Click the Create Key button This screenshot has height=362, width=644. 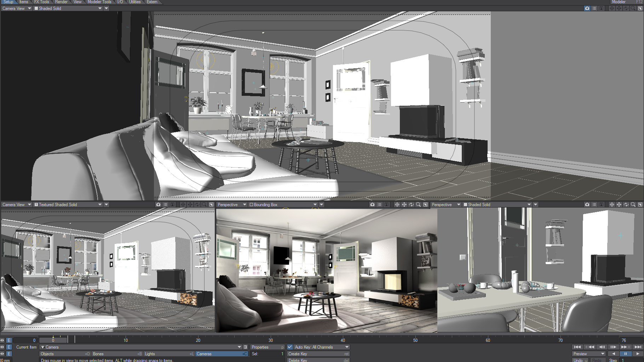tap(318, 354)
